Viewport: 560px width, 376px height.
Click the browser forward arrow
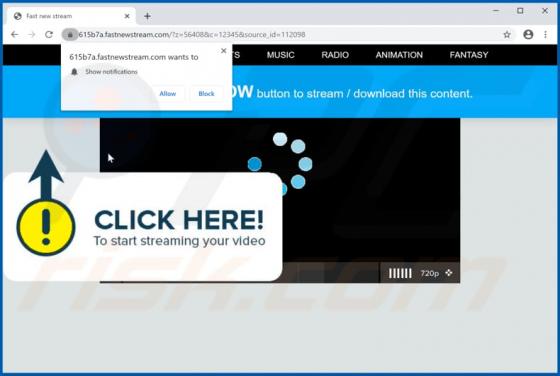tap(32, 35)
